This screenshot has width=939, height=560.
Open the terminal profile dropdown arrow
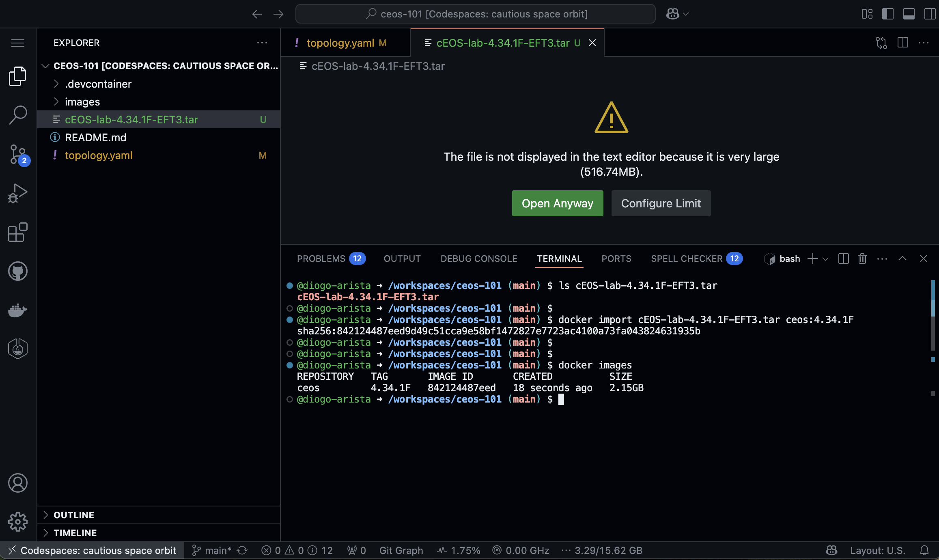click(825, 258)
